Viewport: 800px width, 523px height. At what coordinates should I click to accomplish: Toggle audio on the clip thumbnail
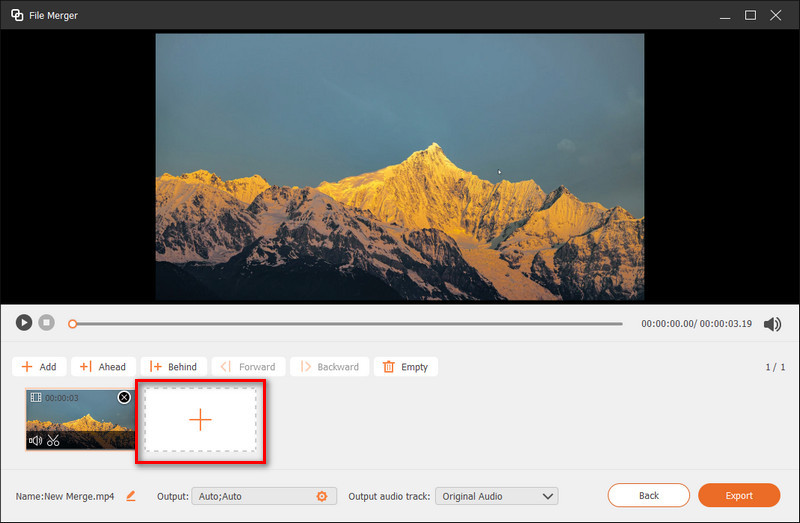[35, 440]
